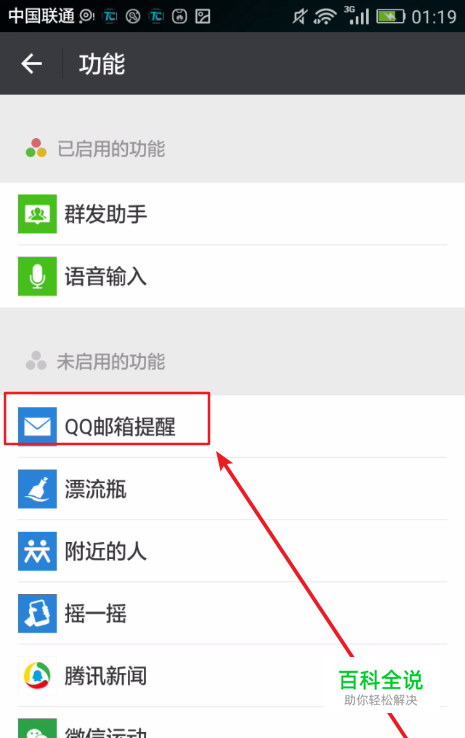465x738 pixels.
Task: Open 附近的人 feature entry
Action: 232,551
